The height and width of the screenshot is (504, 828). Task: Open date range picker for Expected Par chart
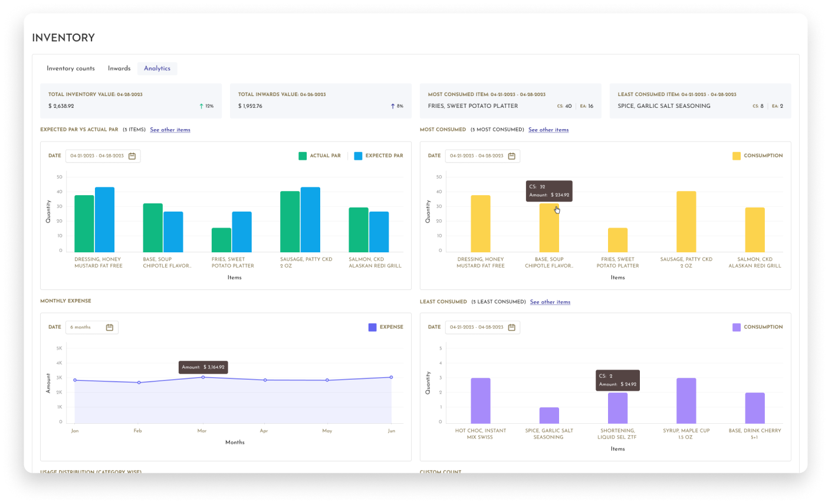pos(103,156)
